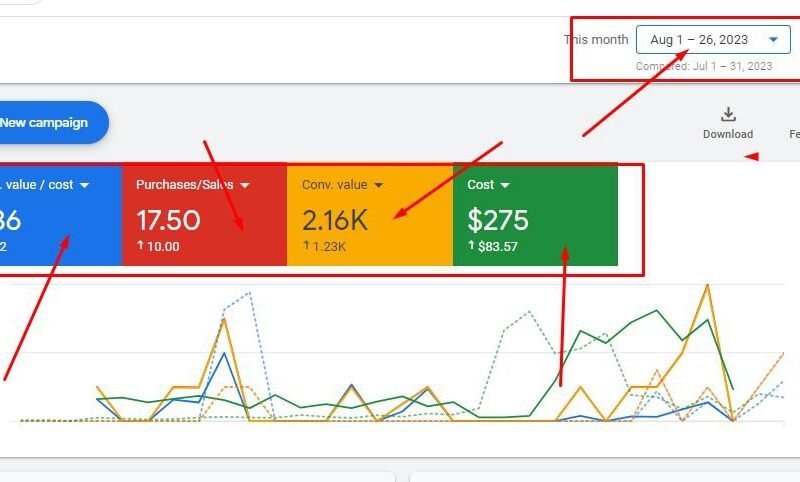Screen dimensions: 800x482
Task: Click the Aug 1 – 26, 2023 date field
Action: pyautogui.click(x=698, y=40)
